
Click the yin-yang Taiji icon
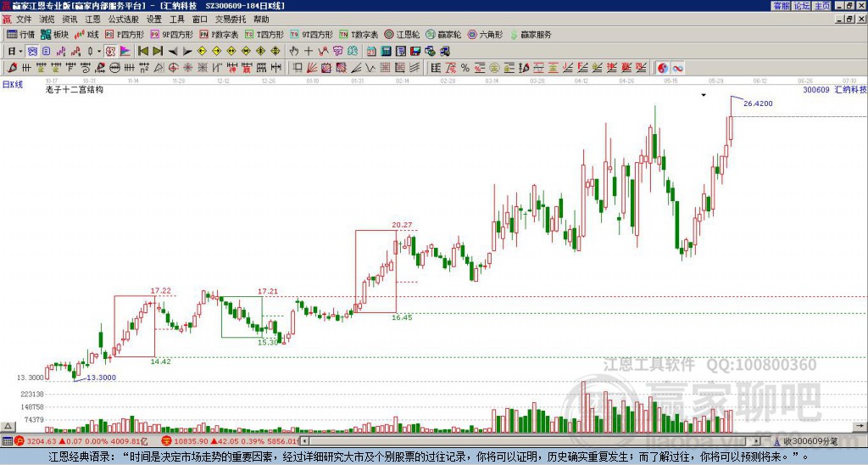(x=663, y=68)
